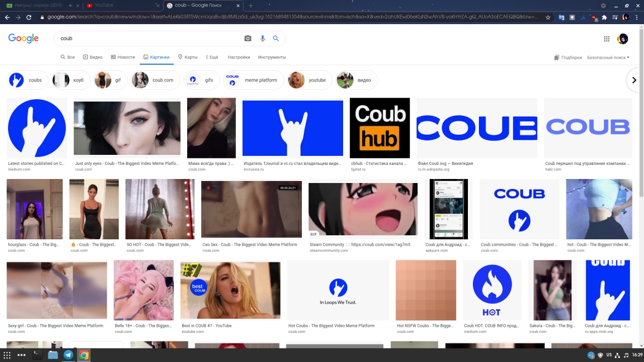Close the YouTube tab
The width and height of the screenshot is (644, 362).
tap(157, 6)
